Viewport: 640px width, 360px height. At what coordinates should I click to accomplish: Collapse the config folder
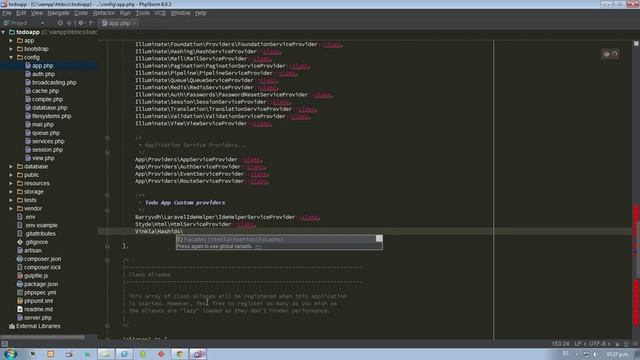tap(11, 57)
